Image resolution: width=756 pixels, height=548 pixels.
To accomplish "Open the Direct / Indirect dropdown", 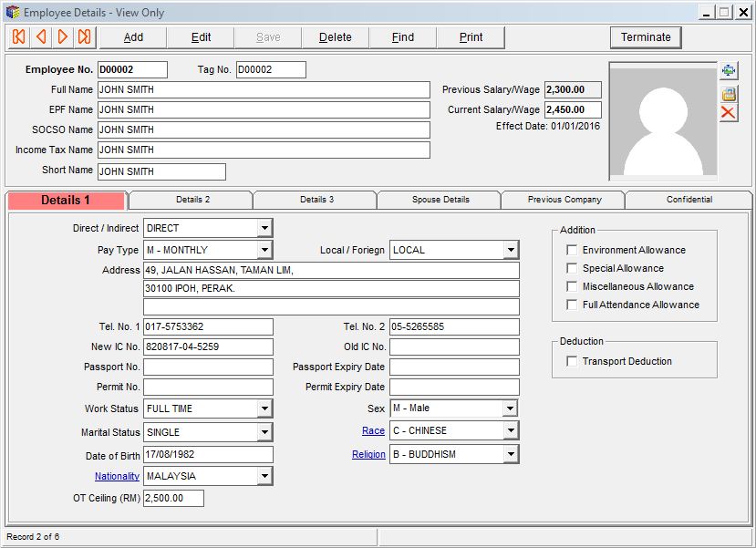I will tap(264, 228).
